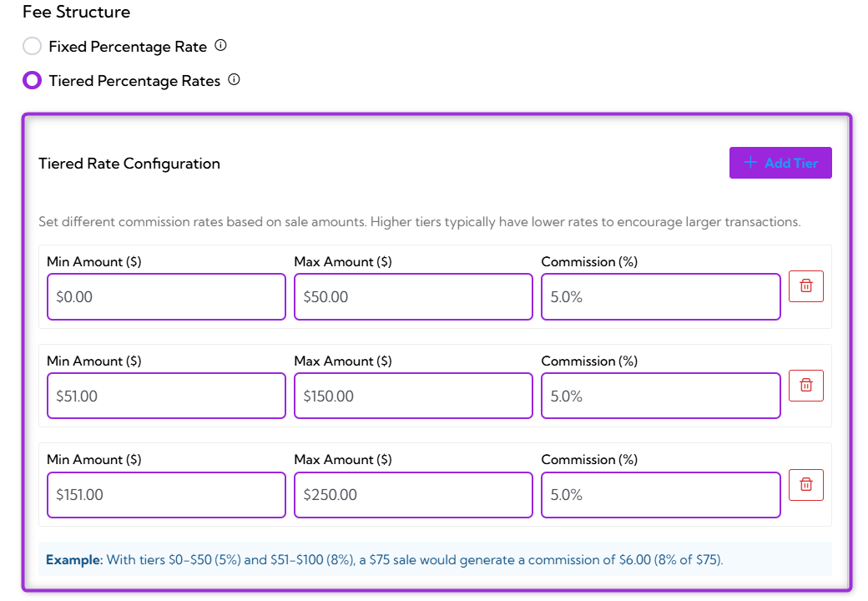Focus the Max Amount field showing $50.00
868x601 pixels.
click(413, 296)
